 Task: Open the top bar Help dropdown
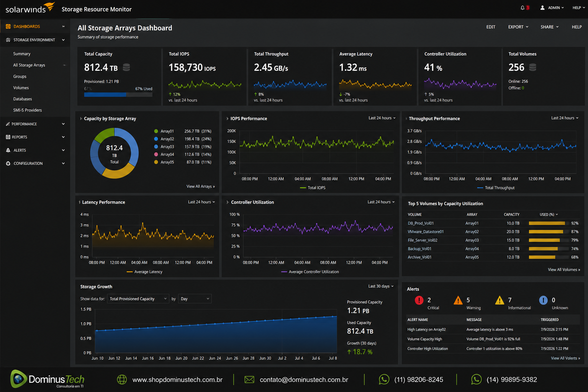point(578,8)
